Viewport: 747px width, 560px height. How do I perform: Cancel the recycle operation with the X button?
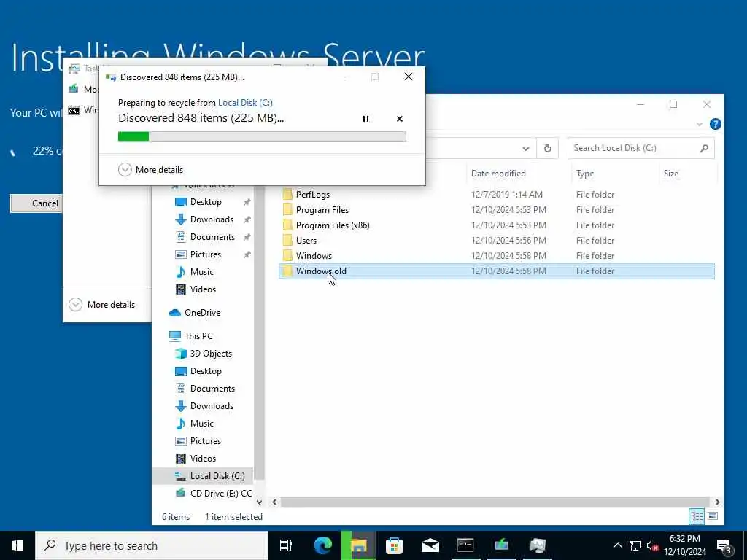(x=400, y=119)
